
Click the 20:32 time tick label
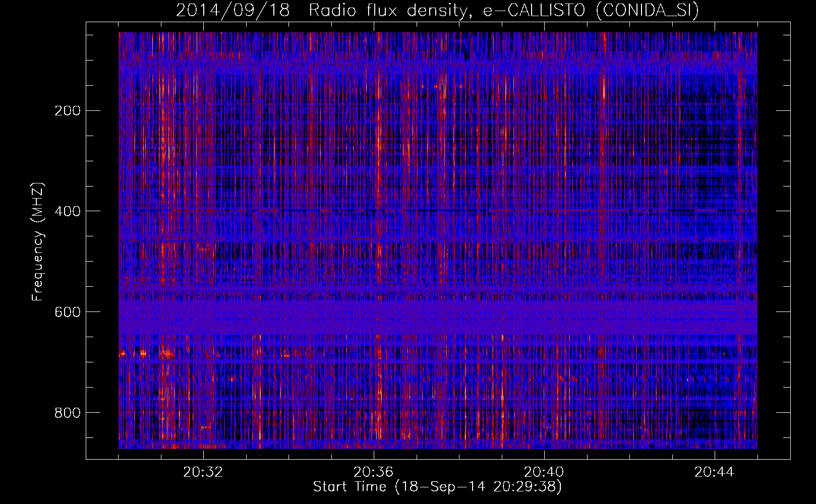coord(203,472)
